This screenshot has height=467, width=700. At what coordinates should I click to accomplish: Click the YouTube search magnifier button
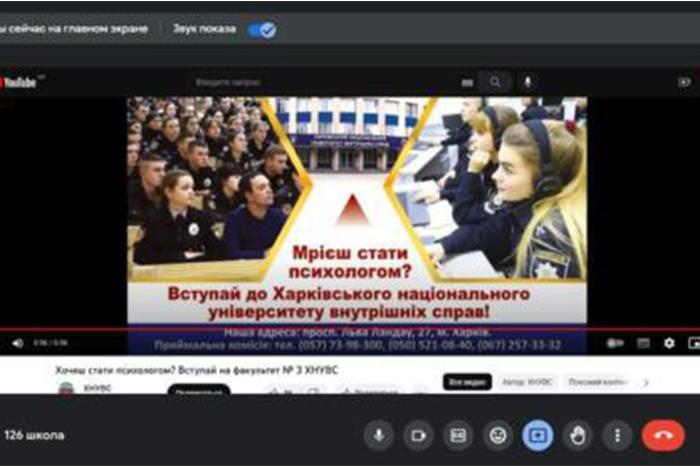[495, 82]
